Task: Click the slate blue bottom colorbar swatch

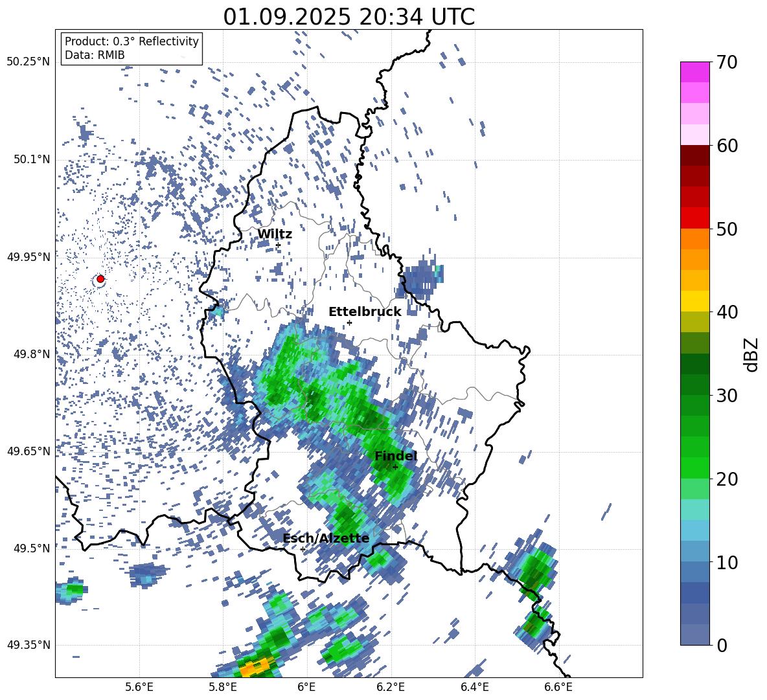Action: pos(694,635)
